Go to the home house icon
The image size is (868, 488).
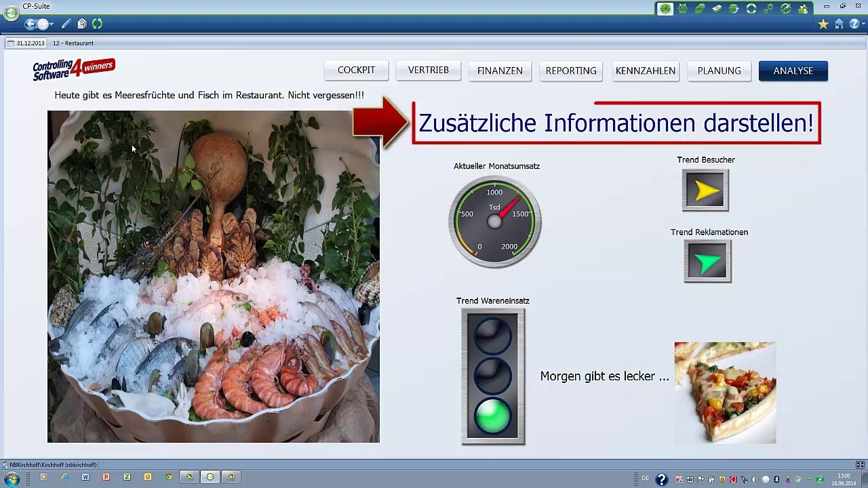(839, 24)
